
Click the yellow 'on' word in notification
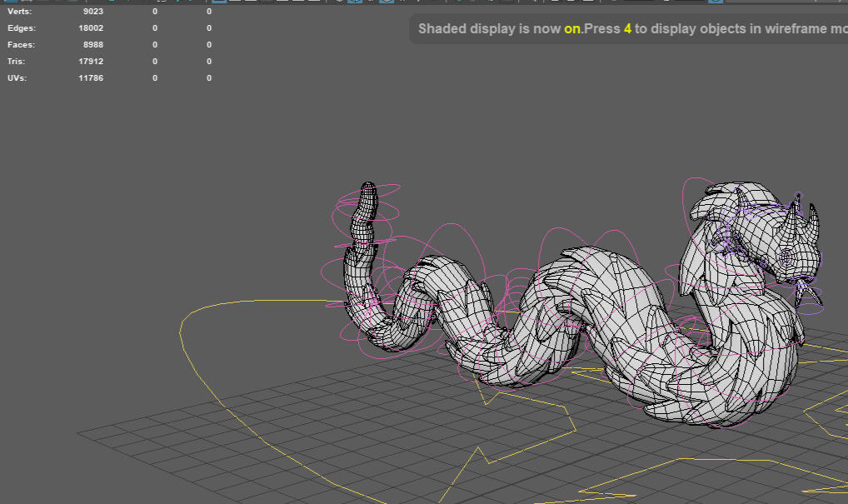572,29
